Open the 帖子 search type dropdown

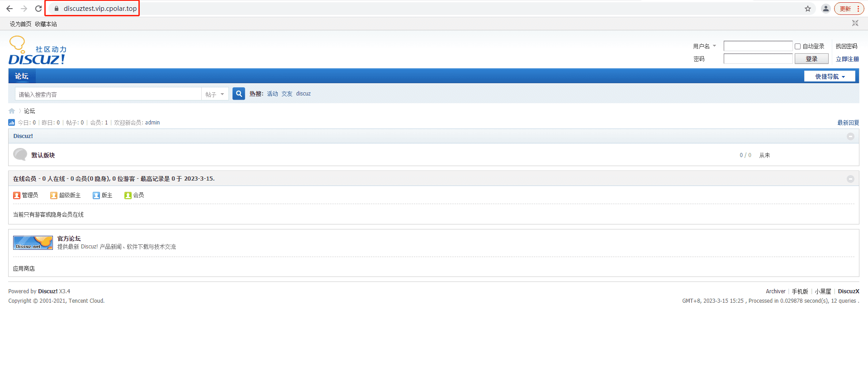point(214,94)
